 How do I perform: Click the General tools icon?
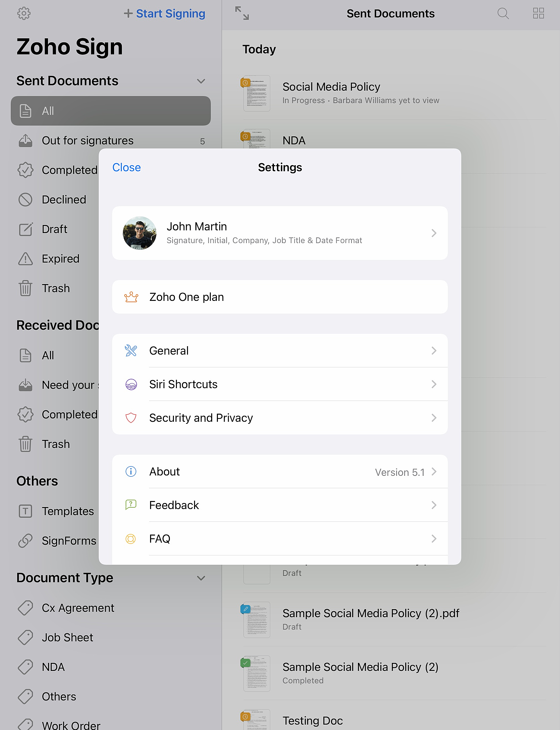click(x=131, y=351)
